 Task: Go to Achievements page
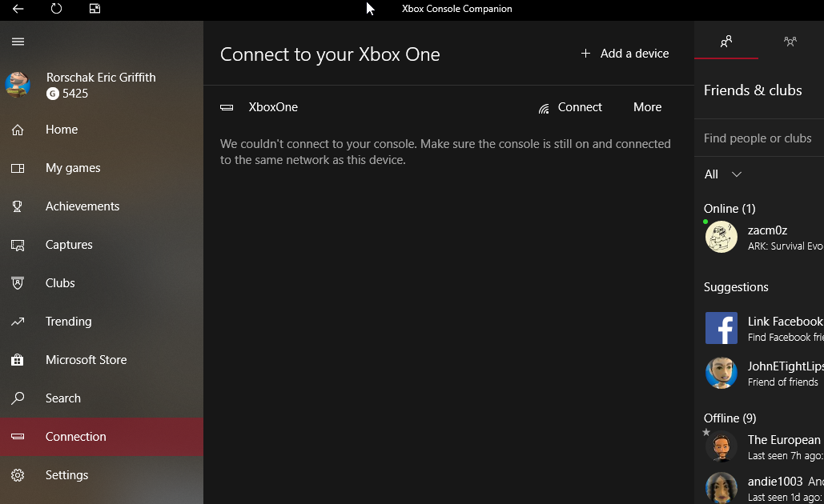(x=82, y=206)
